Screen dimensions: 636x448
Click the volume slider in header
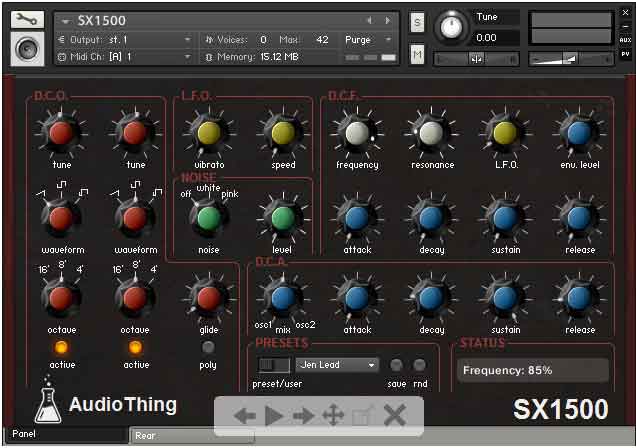571,59
